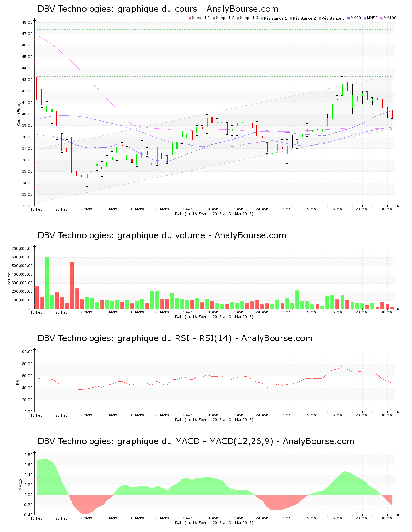The image size is (412, 532).
Task: Click '9 Mai' date tick on MACD chart
Action: (x=312, y=518)
